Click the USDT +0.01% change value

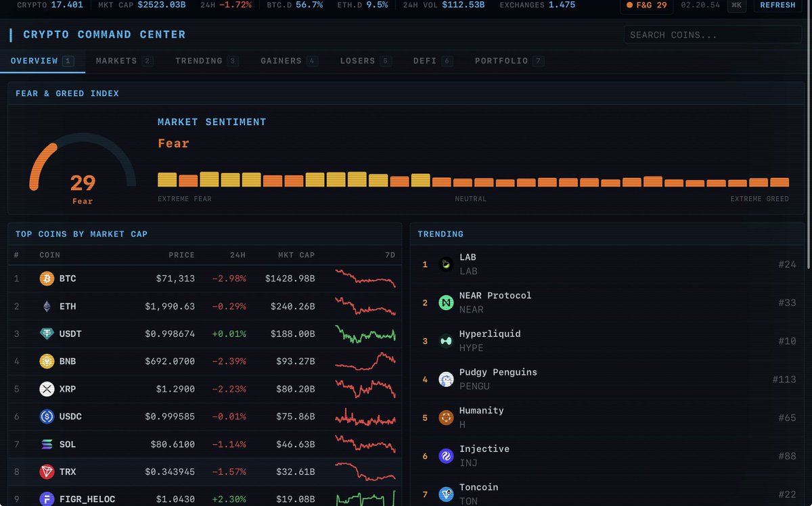(229, 333)
